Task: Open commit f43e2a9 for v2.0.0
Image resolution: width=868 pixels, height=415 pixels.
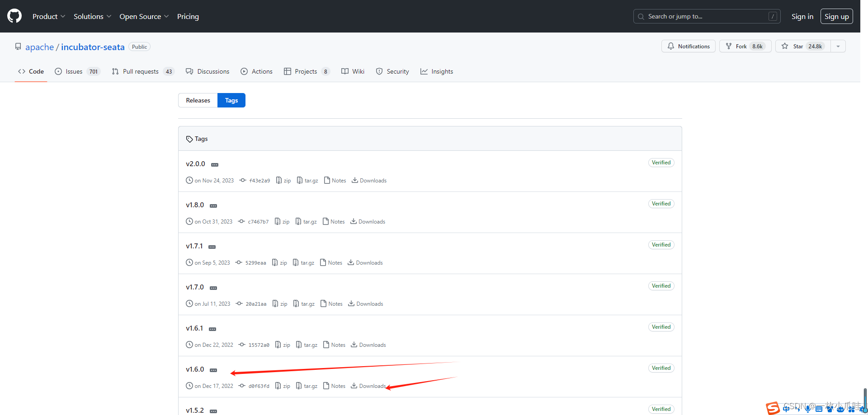Action: coord(255,181)
